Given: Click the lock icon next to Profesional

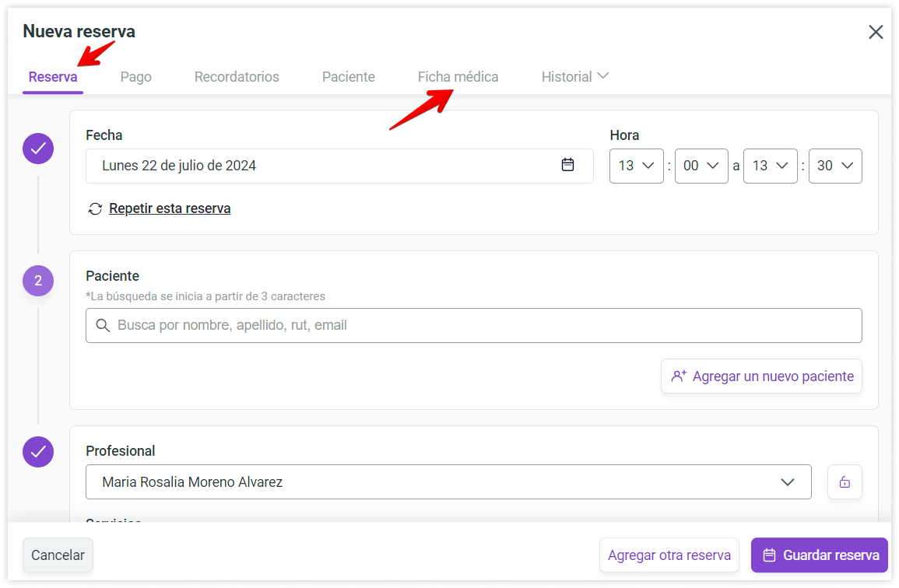Looking at the screenshot, I should click(x=845, y=482).
